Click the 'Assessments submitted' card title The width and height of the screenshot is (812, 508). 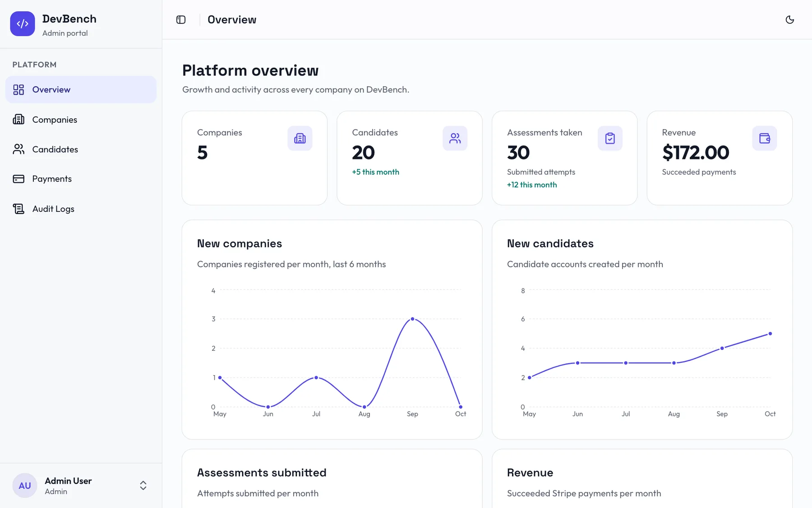click(x=262, y=472)
